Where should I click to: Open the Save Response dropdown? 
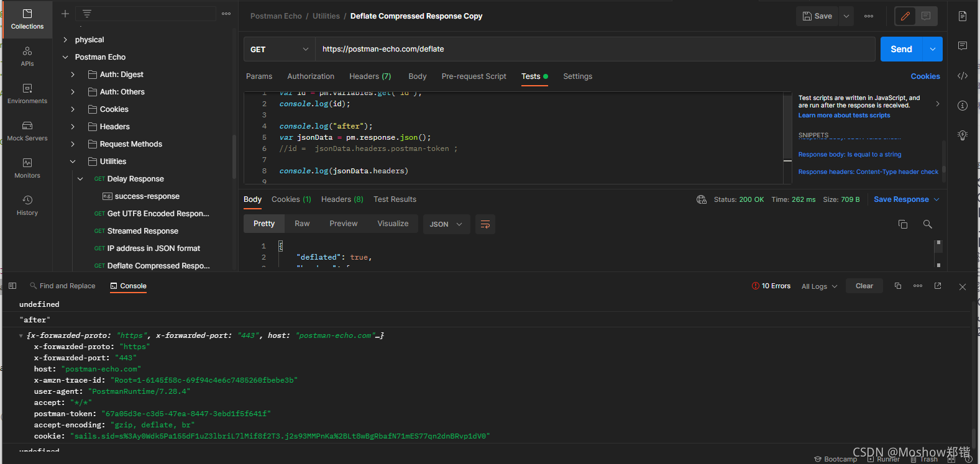(x=906, y=199)
